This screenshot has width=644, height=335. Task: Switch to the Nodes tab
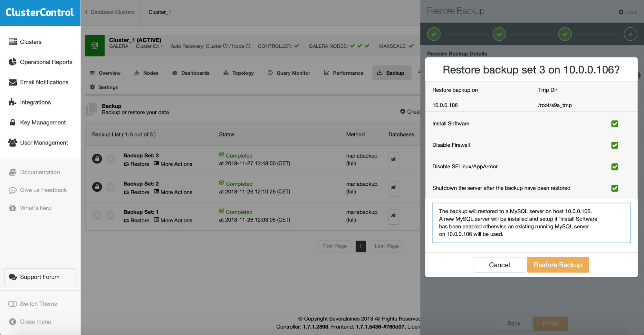click(x=146, y=73)
